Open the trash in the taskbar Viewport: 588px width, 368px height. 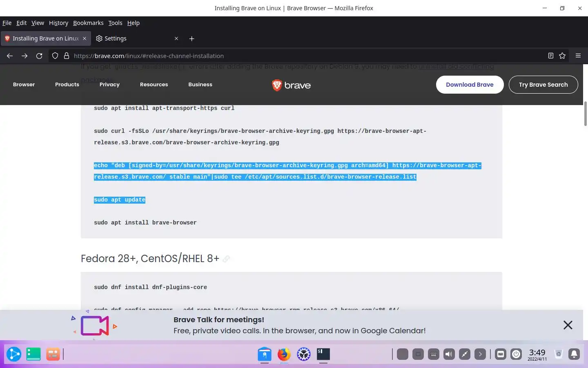559,354
